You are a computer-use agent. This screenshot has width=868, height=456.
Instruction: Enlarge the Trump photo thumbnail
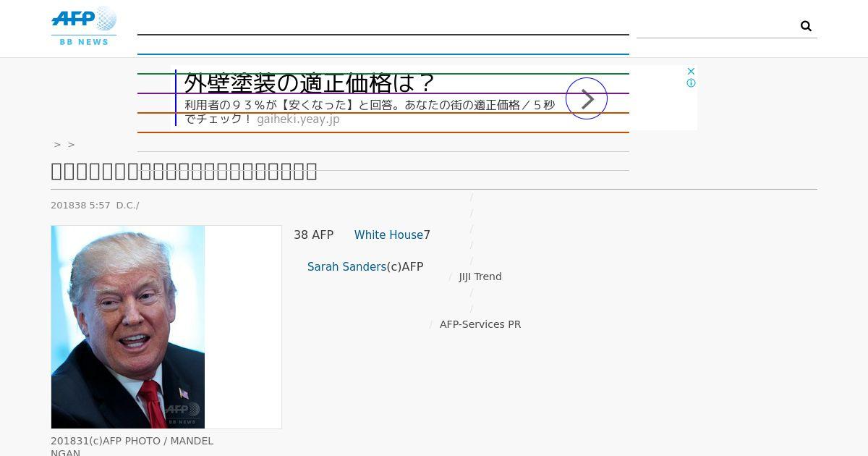click(128, 327)
